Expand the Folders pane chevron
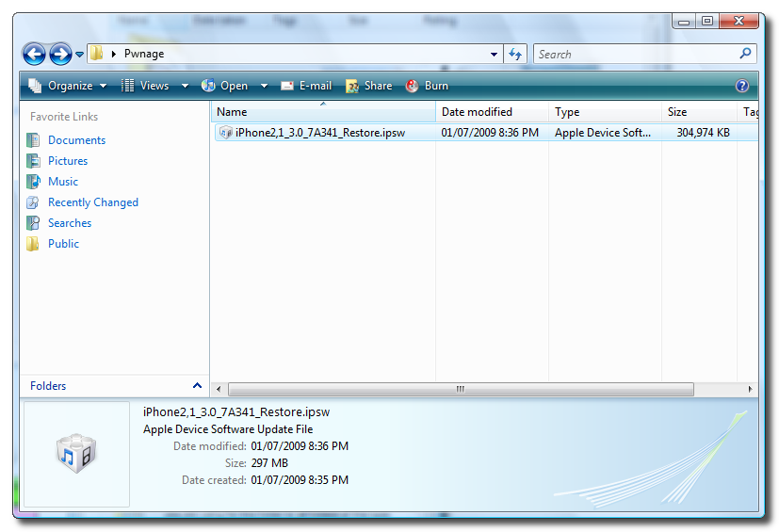The height and width of the screenshot is (532, 779). (197, 385)
